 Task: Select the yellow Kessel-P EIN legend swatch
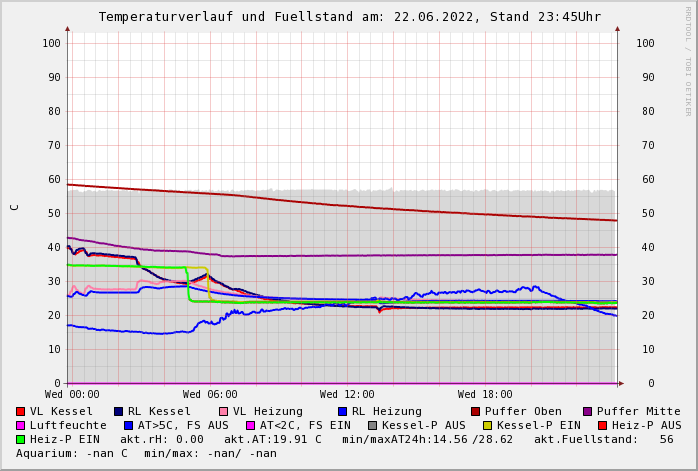tap(488, 425)
